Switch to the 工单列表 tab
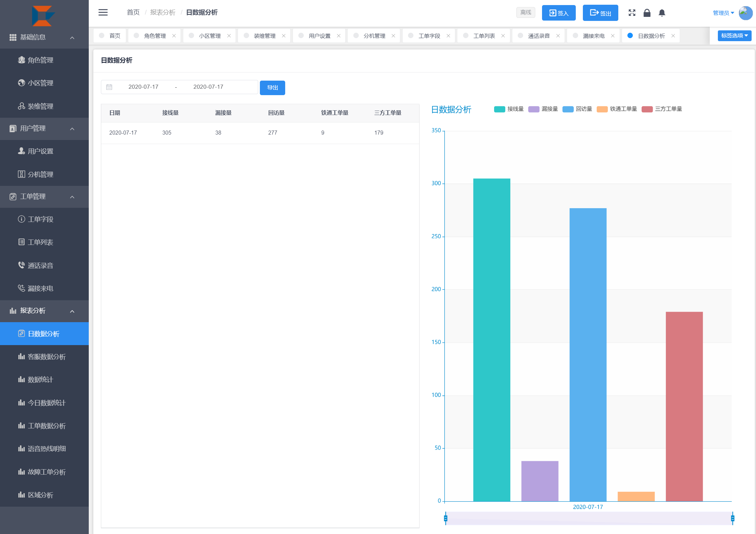Screen dimensions: 756x534 (484, 36)
